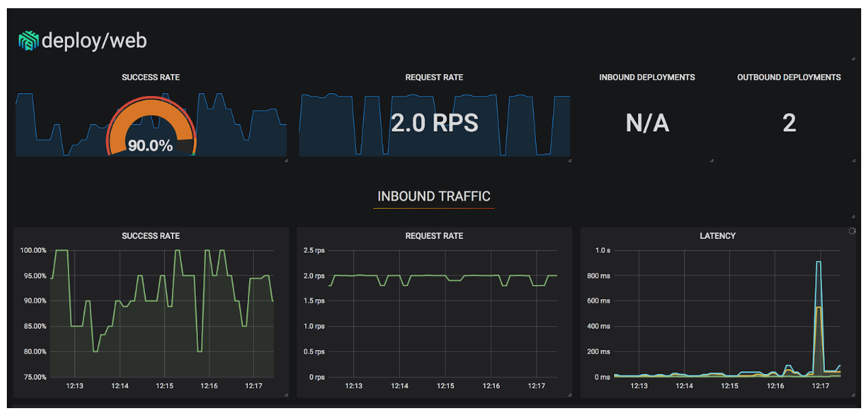The image size is (868, 415).
Task: Open the LATENCY graph panel title menu
Action: point(717,236)
